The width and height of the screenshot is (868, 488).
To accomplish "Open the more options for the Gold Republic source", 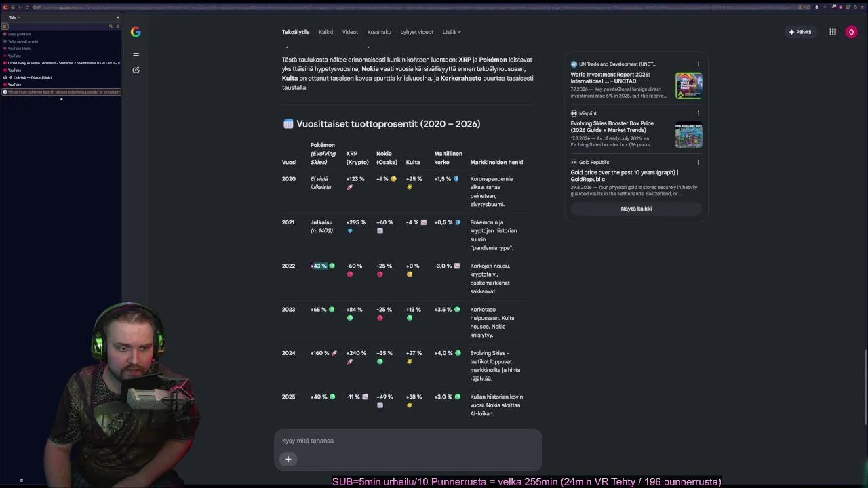I will pyautogui.click(x=698, y=162).
